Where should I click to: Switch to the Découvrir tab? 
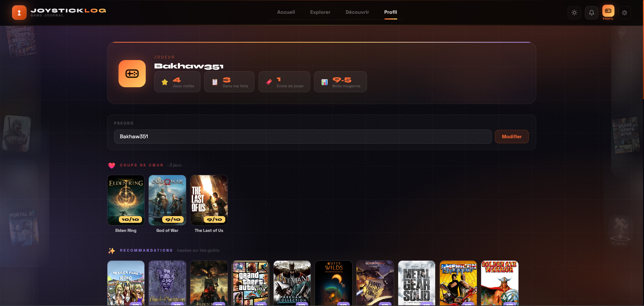(x=357, y=12)
